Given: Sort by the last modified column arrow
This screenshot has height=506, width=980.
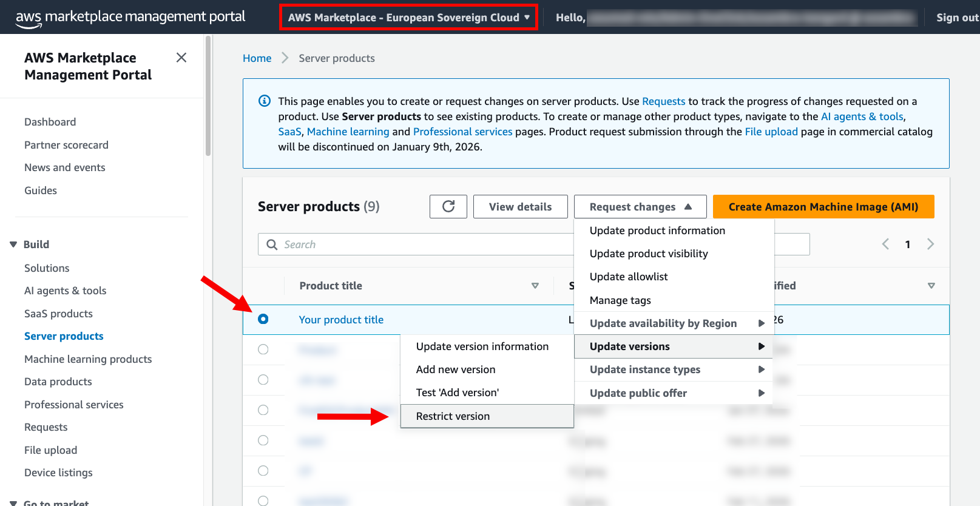Looking at the screenshot, I should point(931,286).
